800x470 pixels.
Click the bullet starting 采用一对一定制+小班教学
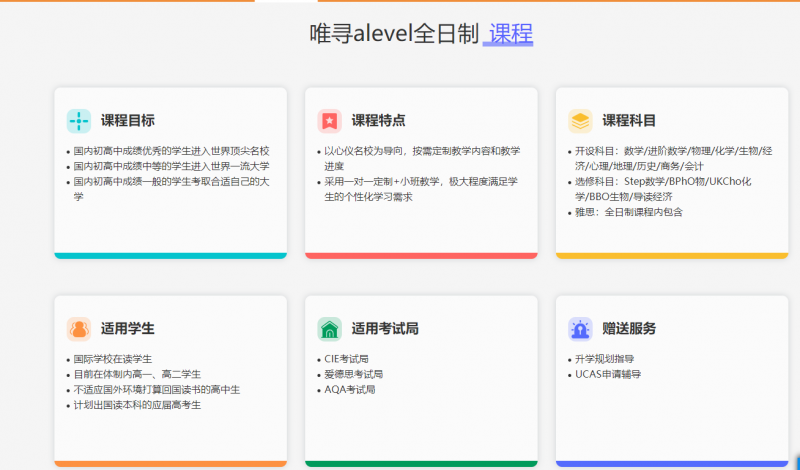(421, 189)
